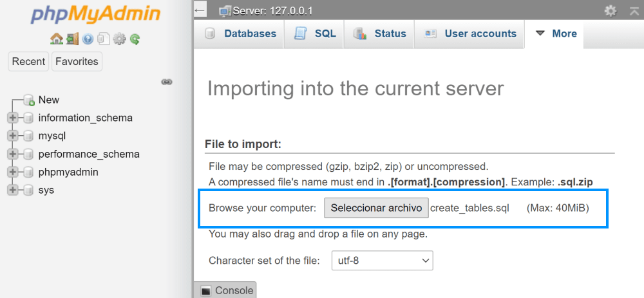Open page settings gear at top right

click(611, 11)
